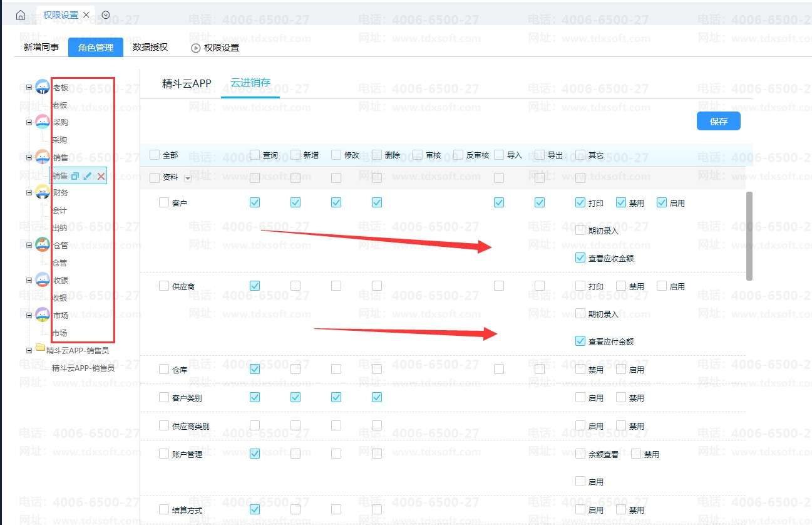Viewport: 812px width, 525px height.
Task: Click the red delete X for 销售 role
Action: pyautogui.click(x=101, y=177)
